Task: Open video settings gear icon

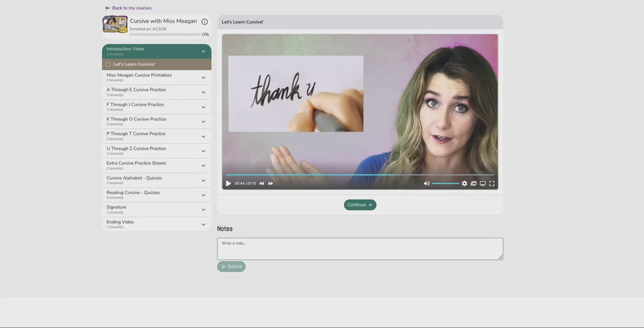Action: (x=464, y=183)
